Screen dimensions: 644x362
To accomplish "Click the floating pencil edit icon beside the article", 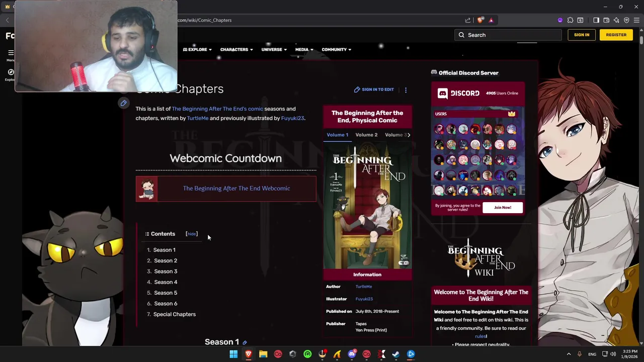I will click(123, 103).
